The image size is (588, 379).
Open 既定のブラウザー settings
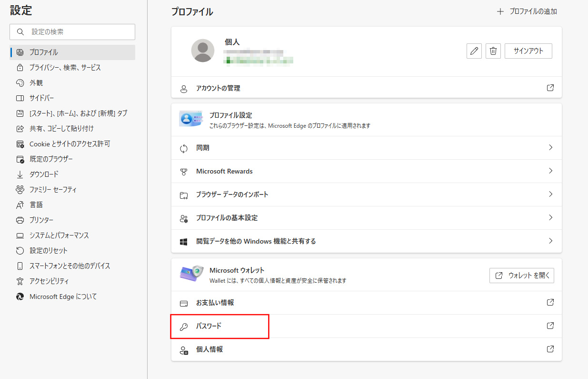(72, 159)
